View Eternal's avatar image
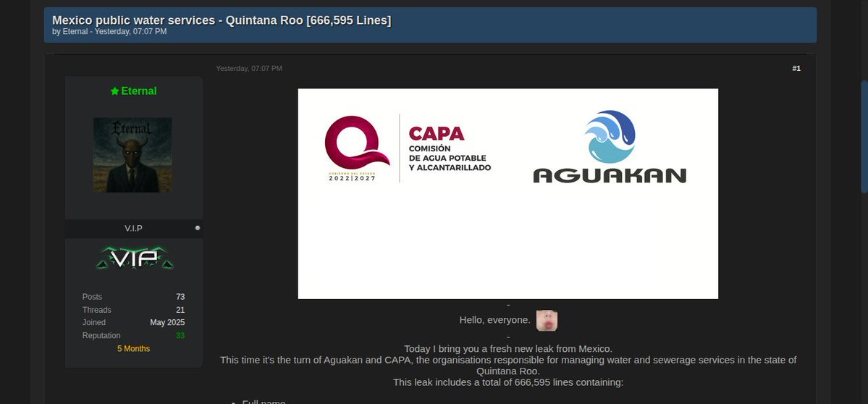Screen dimensions: 868x404 point(132,155)
